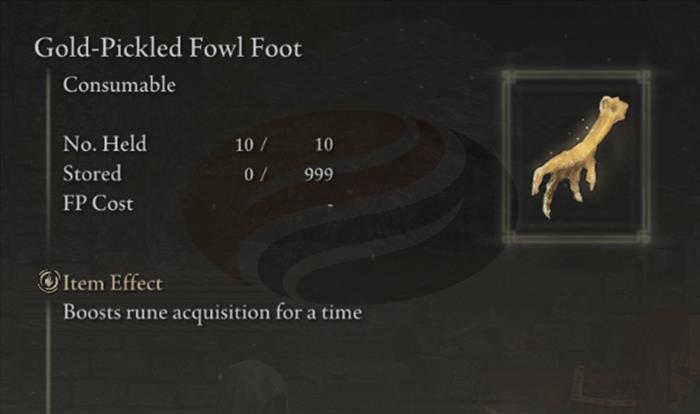Select the "FP Cost" label
The height and width of the screenshot is (414, 700).
click(97, 203)
